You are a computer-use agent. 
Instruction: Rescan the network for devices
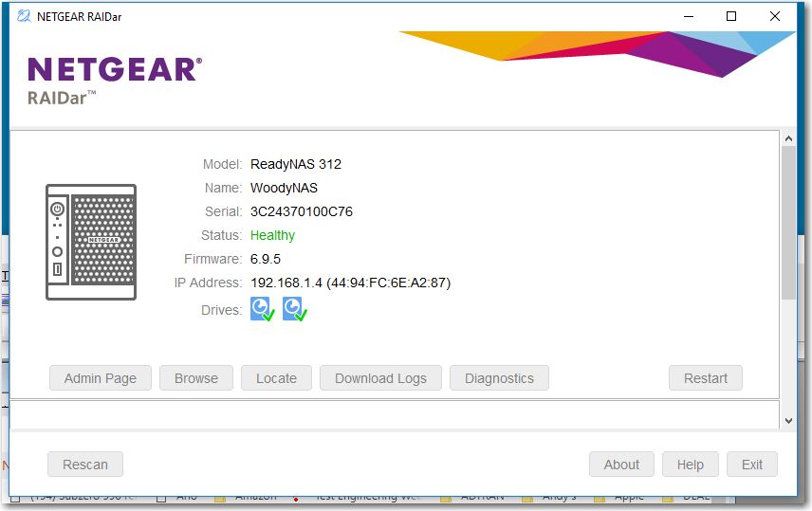click(85, 465)
